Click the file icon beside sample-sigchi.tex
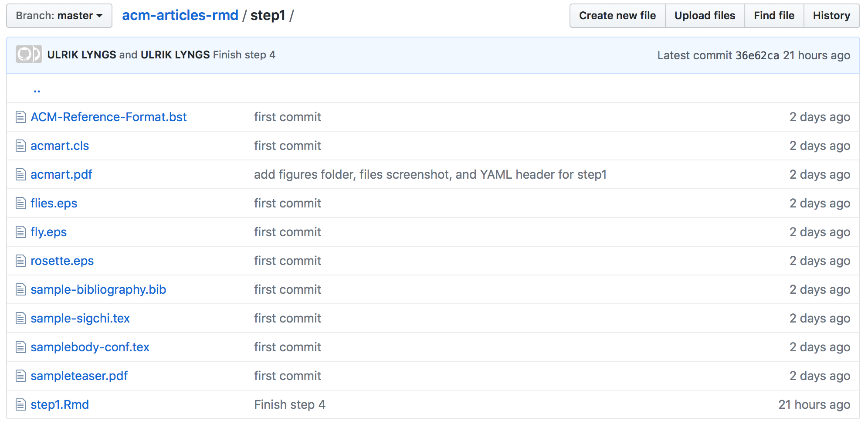868x428 pixels. coord(20,318)
